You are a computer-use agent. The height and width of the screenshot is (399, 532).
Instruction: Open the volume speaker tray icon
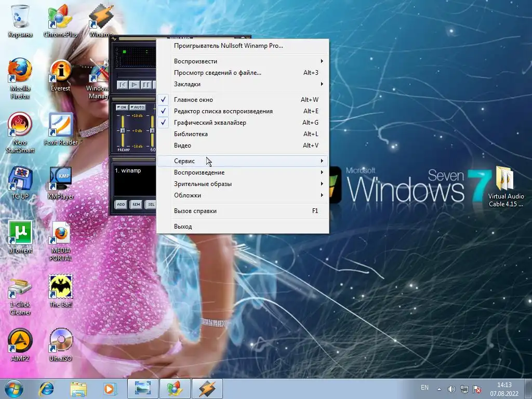point(451,389)
